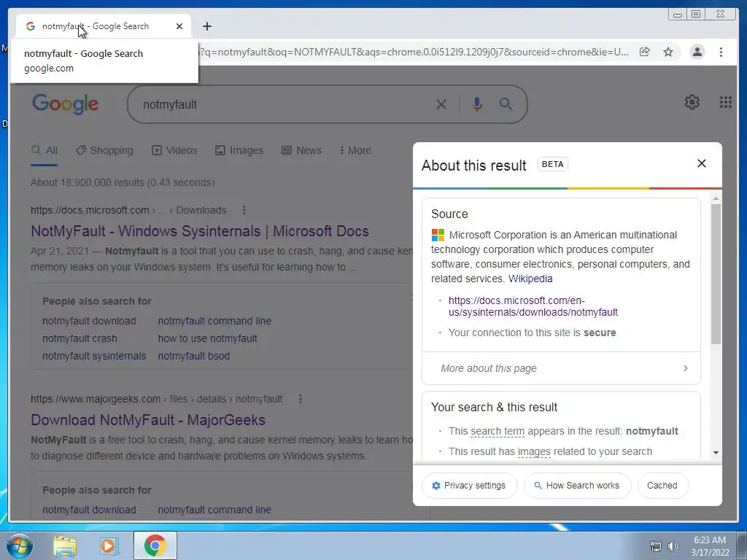Click the share page icon in address bar
Screen dimensions: 747x560
coord(645,52)
